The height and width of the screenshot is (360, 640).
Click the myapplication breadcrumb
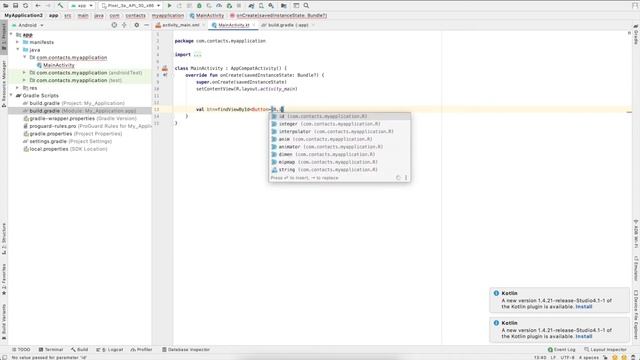[x=168, y=16]
